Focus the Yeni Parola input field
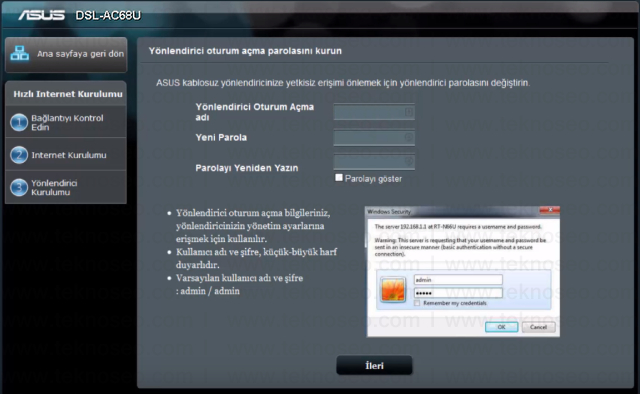This screenshot has height=394, width=640. pos(374,138)
